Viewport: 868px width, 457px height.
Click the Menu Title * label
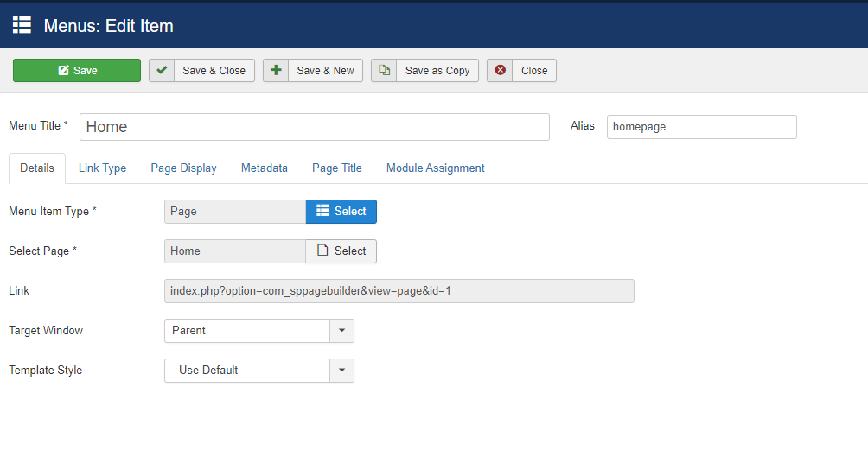[x=38, y=125]
